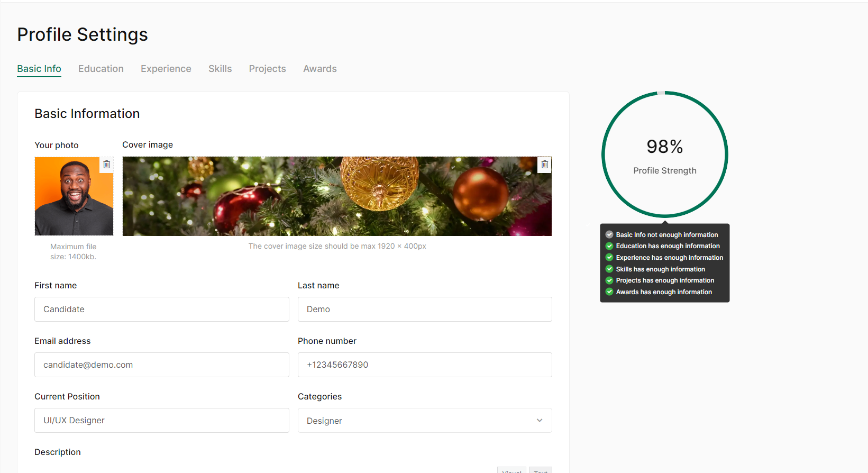Click the green check beside Projects status
868x473 pixels.
pos(609,280)
